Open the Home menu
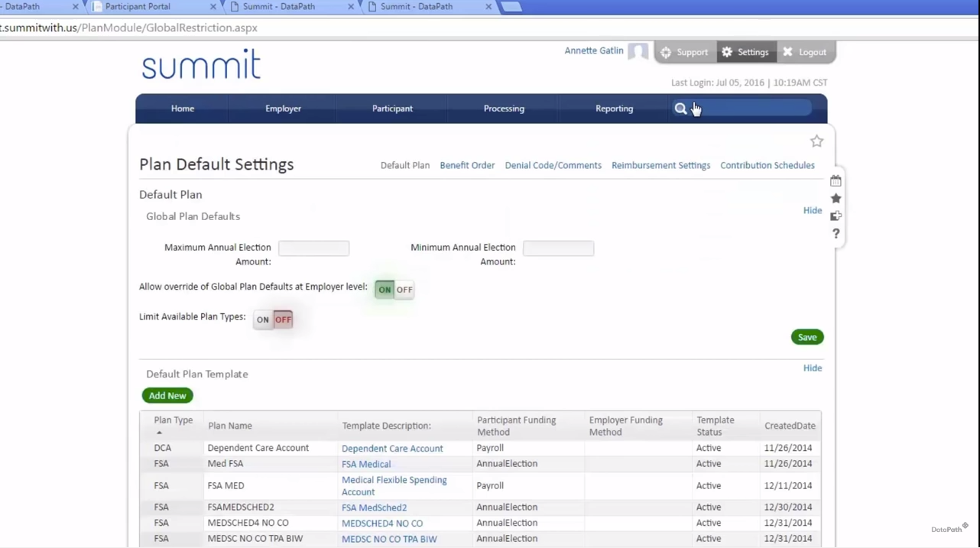Viewport: 980px width, 548px height. click(x=183, y=109)
